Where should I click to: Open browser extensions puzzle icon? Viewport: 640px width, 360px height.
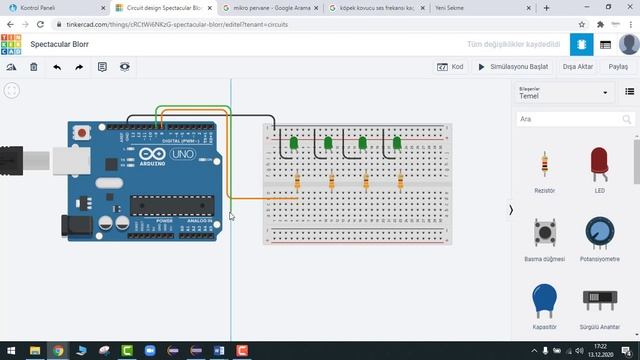click(600, 24)
